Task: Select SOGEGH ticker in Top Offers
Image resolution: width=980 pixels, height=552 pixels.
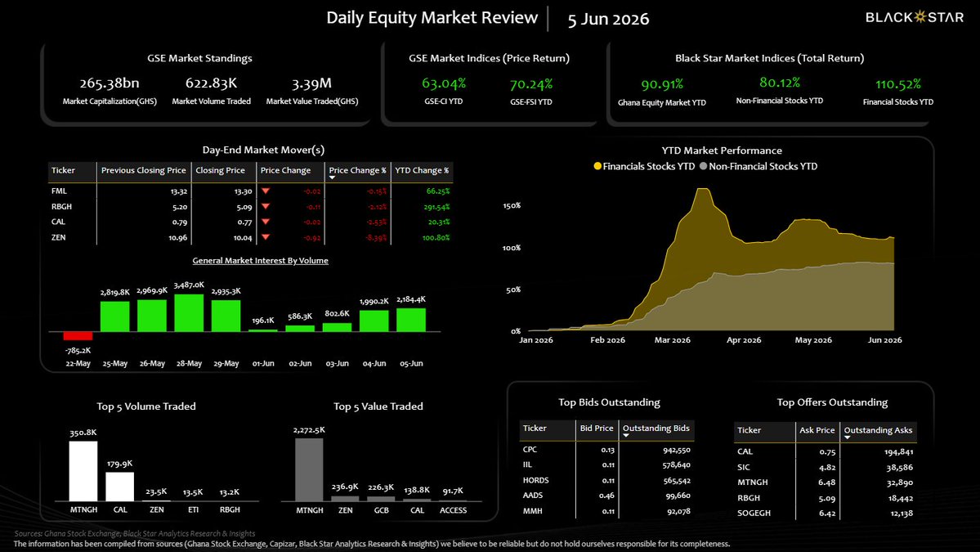Action: [x=754, y=513]
